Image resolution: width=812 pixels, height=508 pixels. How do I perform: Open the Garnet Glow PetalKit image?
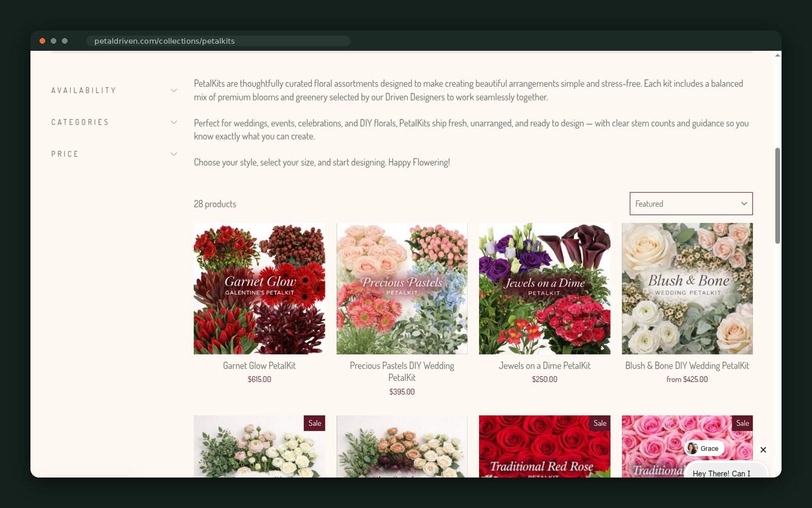coord(259,289)
